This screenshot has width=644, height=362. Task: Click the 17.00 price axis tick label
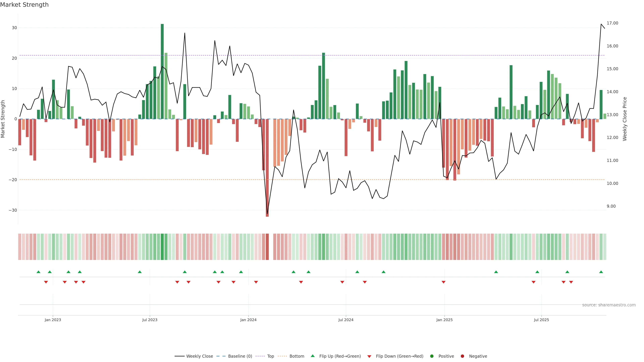612,23
